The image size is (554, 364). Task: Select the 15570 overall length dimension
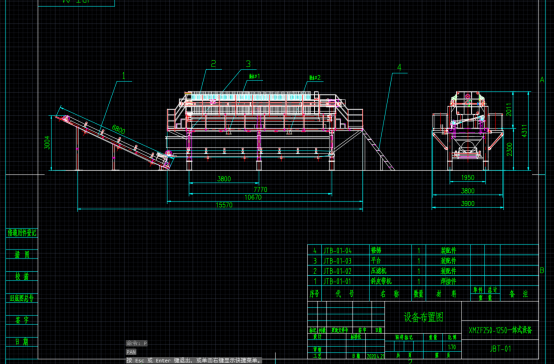pyautogui.click(x=224, y=205)
